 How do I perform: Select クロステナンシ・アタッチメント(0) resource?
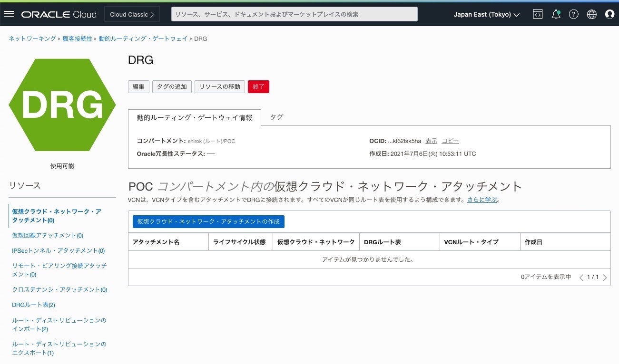59,289
